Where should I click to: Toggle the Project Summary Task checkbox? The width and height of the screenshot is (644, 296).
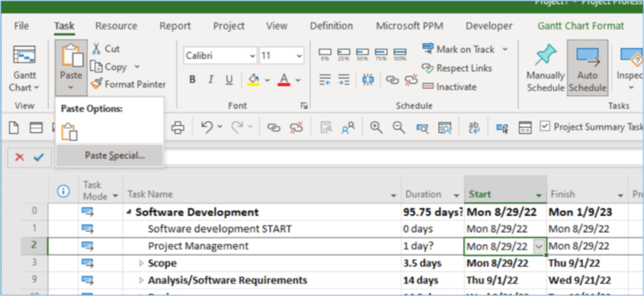tap(544, 127)
